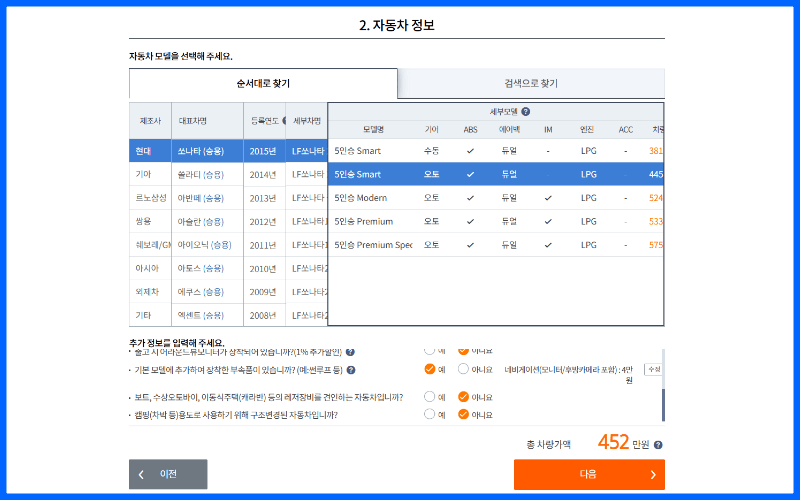This screenshot has height=500, width=800.
Task: Select 5인승 Premium Spec trim row
Action: pyautogui.click(x=495, y=244)
